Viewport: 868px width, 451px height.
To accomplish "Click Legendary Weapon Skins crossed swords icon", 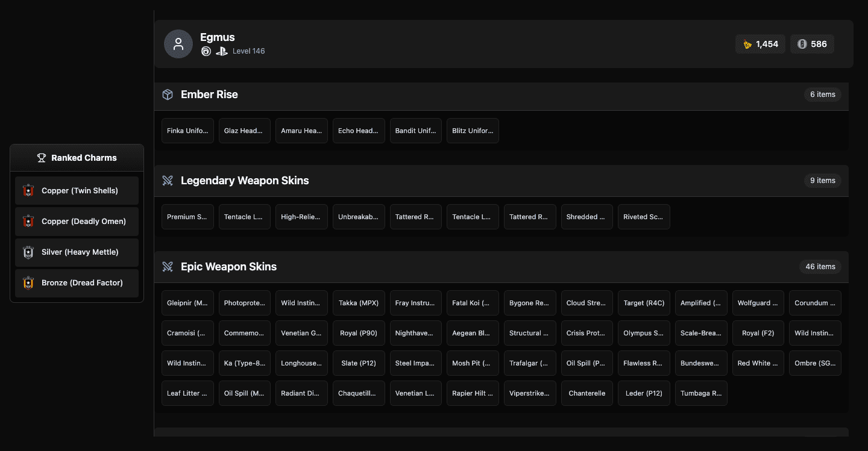I will pyautogui.click(x=168, y=181).
